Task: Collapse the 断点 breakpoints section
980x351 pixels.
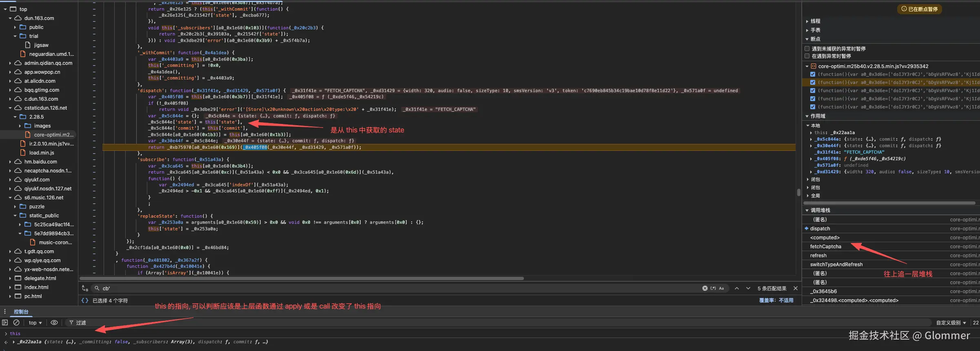Action: (807, 39)
